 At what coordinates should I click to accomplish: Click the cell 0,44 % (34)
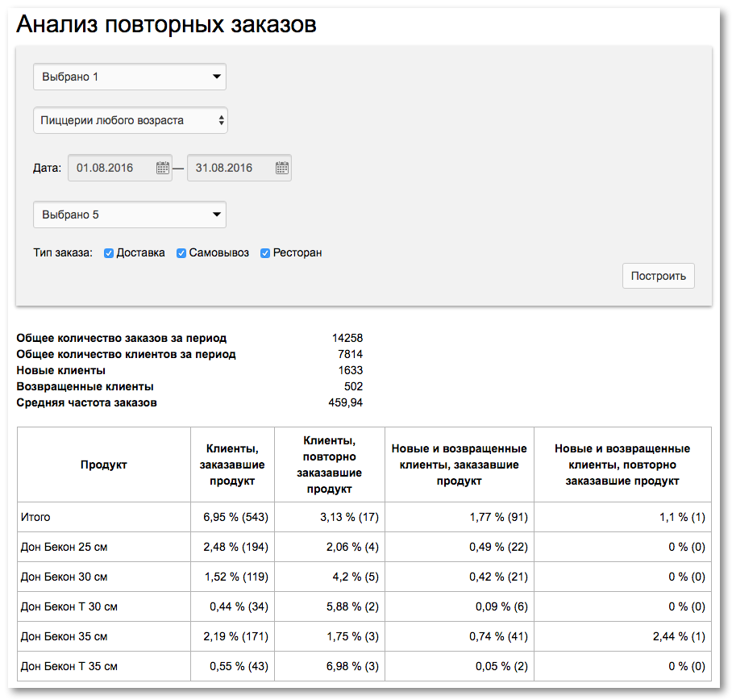(232, 606)
